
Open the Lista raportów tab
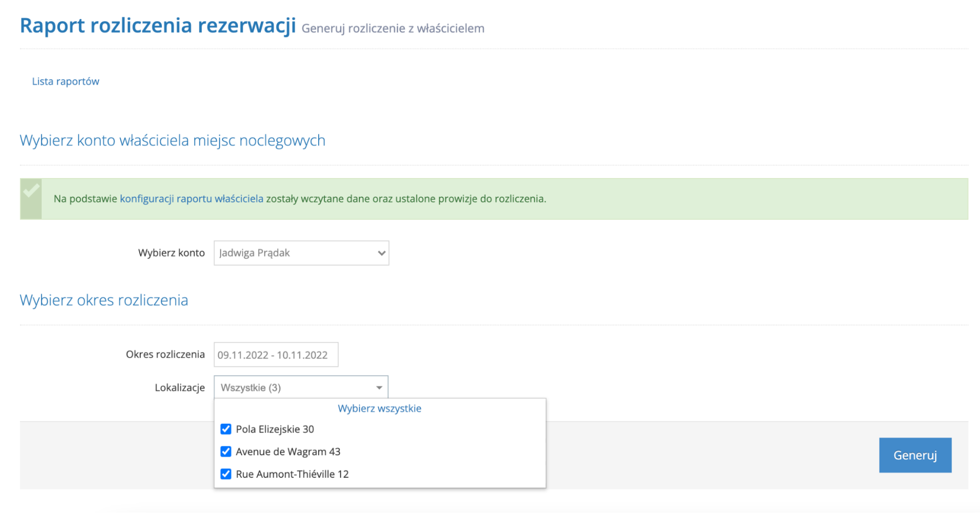[x=66, y=81]
